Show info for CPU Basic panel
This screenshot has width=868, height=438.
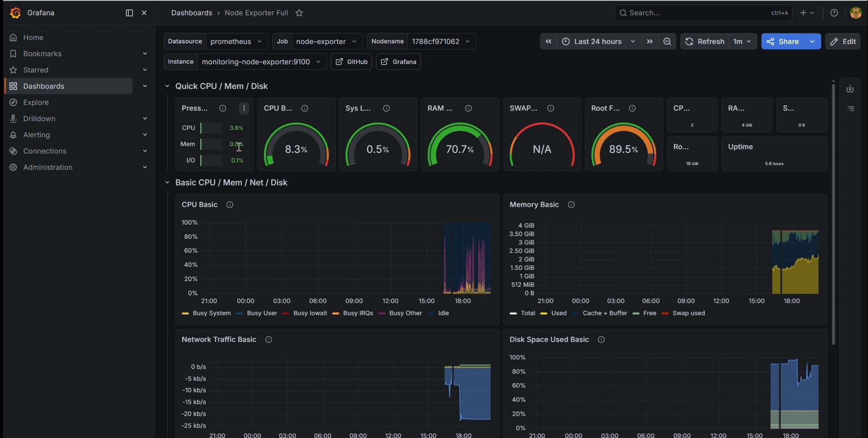click(x=230, y=205)
